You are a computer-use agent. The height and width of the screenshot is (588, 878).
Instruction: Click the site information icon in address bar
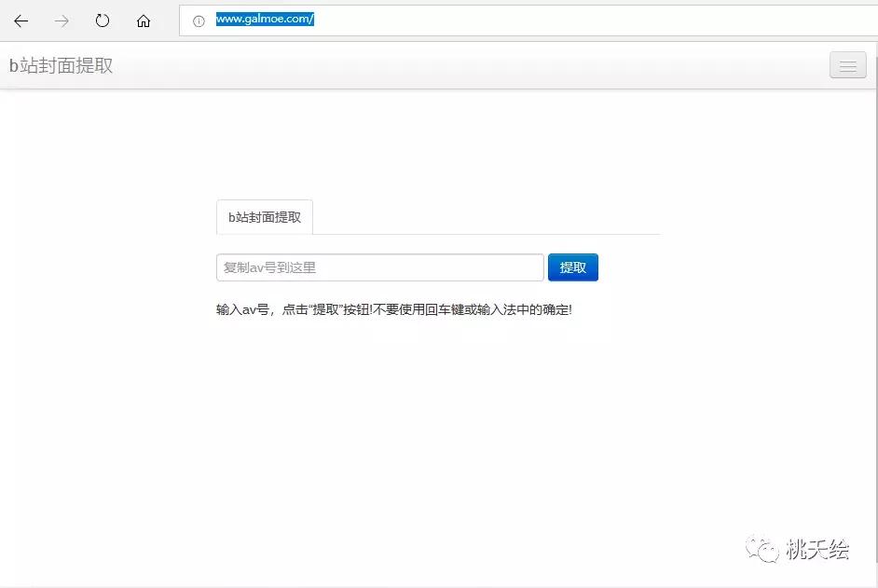(198, 19)
